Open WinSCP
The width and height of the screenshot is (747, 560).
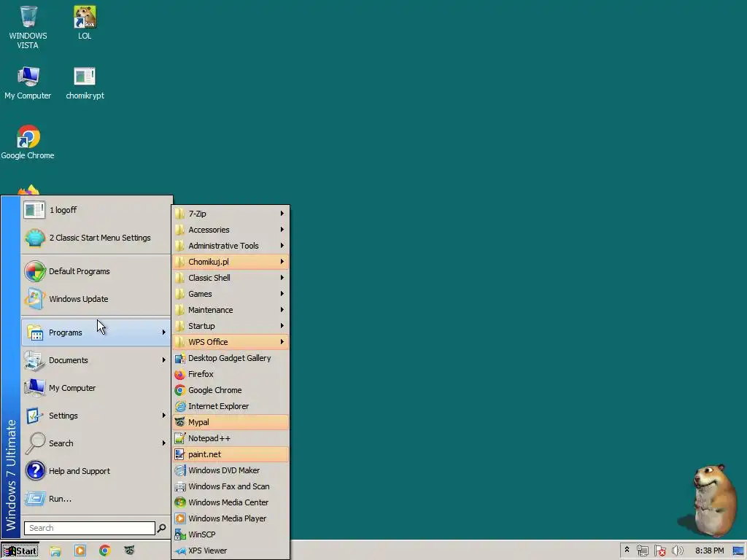[x=231, y=534]
